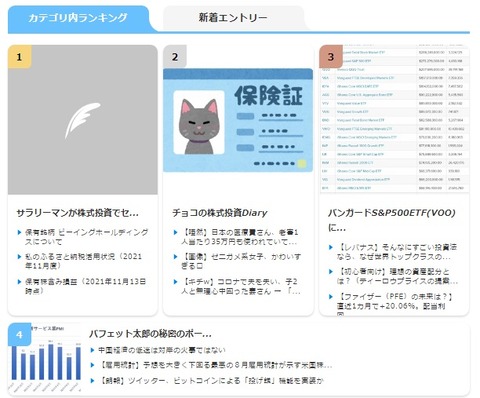Click arrow bullet beside 中国経済の低迷 article
This screenshot has width=480, height=398.
coord(92,350)
